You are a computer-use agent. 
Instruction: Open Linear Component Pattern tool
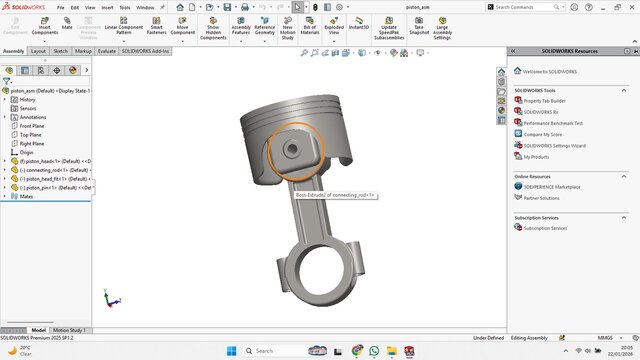(124, 25)
